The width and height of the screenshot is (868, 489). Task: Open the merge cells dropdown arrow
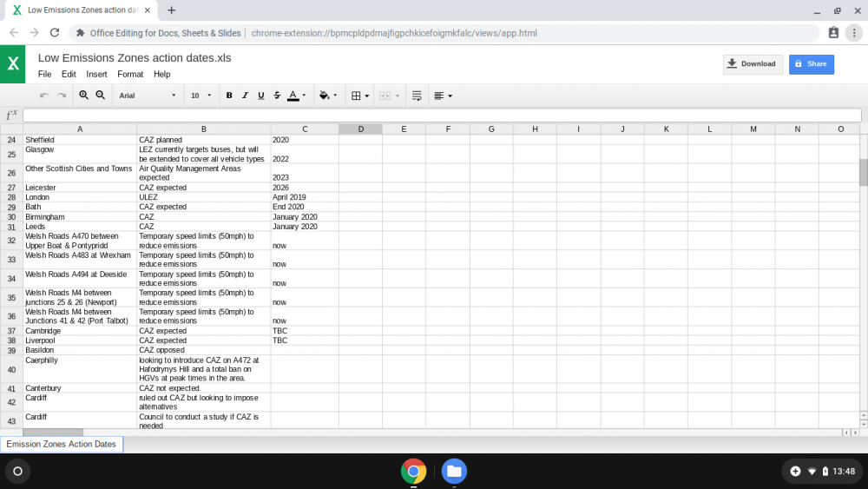(398, 96)
